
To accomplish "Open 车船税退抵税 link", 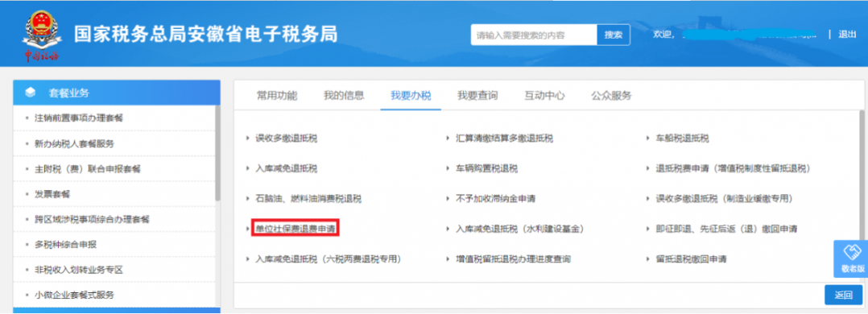I will (682, 138).
